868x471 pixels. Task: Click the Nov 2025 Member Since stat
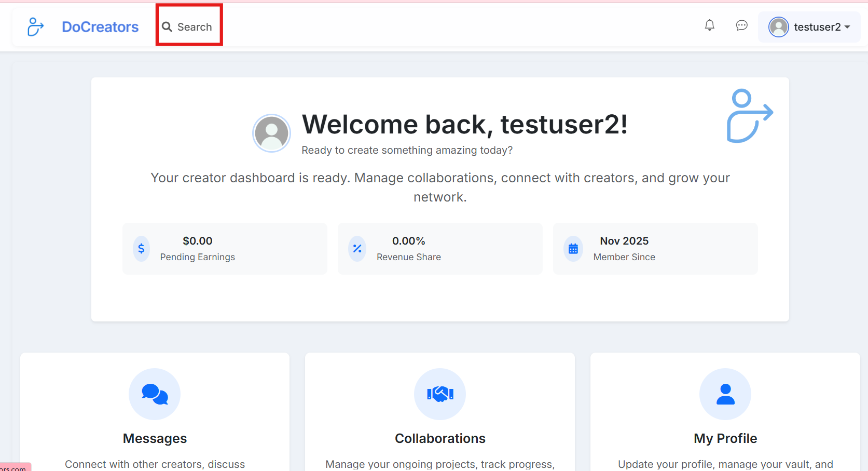624,241
